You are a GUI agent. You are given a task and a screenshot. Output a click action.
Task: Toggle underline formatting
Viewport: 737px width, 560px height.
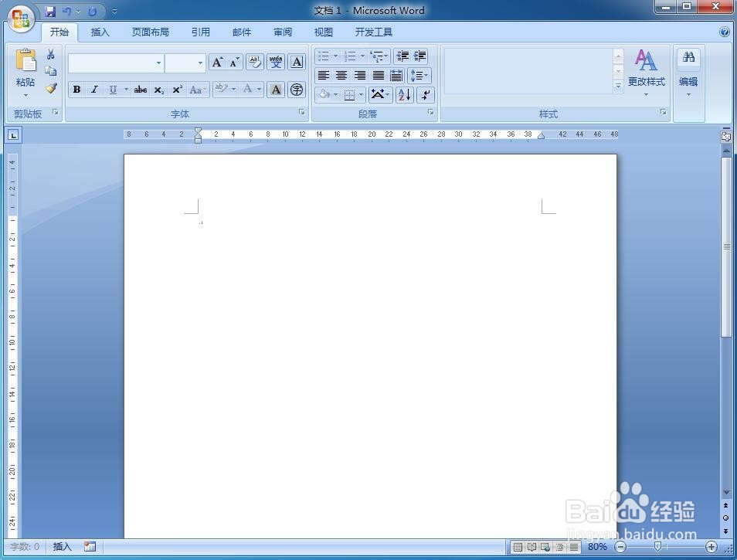113,90
